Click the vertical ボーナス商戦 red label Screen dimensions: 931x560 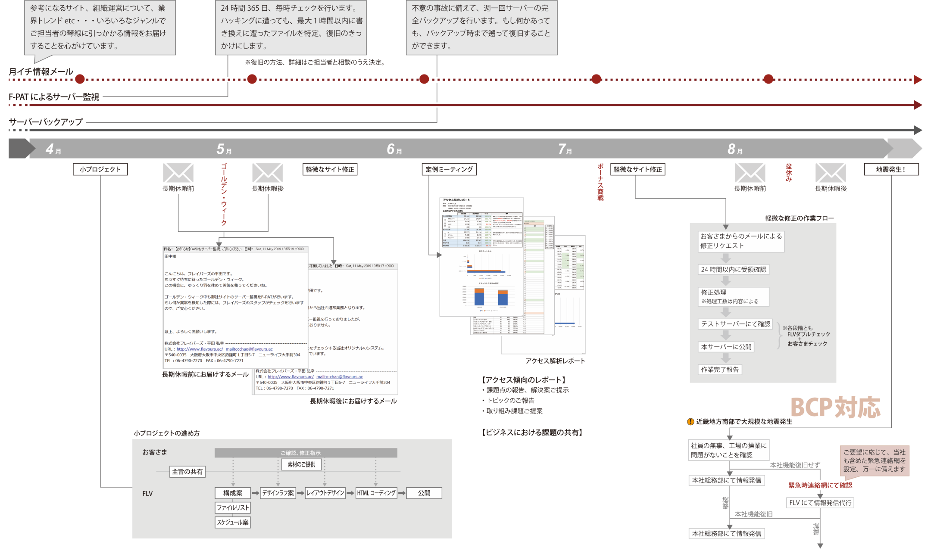tap(600, 182)
